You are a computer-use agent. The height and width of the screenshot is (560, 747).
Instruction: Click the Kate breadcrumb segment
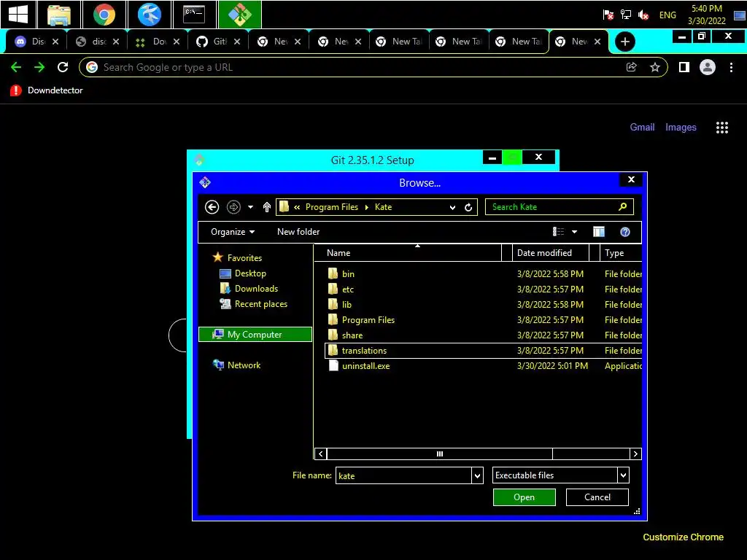click(383, 207)
